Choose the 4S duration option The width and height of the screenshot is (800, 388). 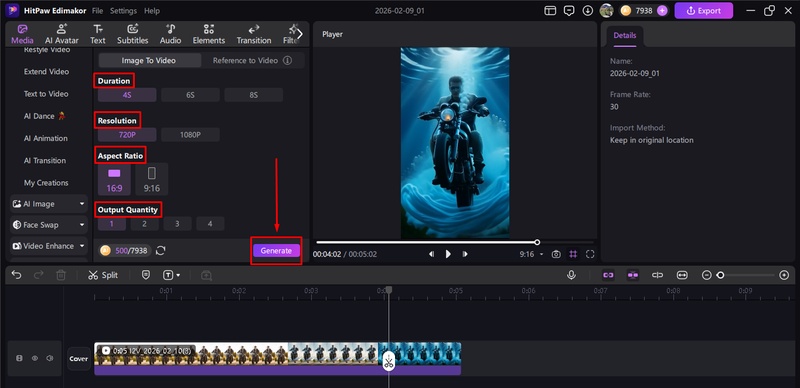(127, 95)
